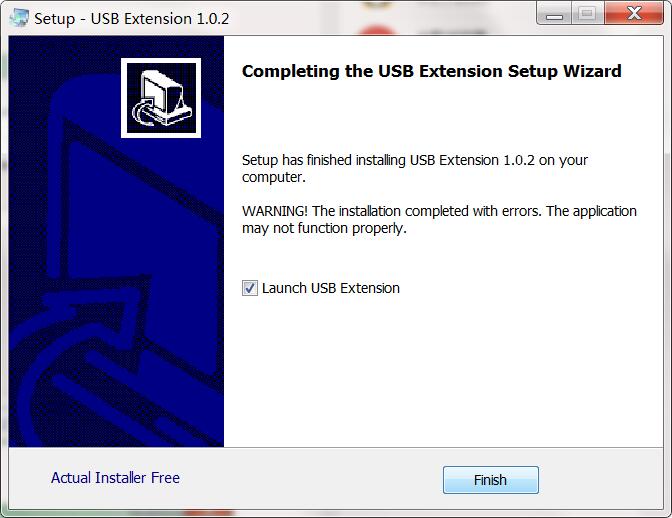Click the curved arrow in installer logo
This screenshot has height=518, width=672.
[143, 113]
